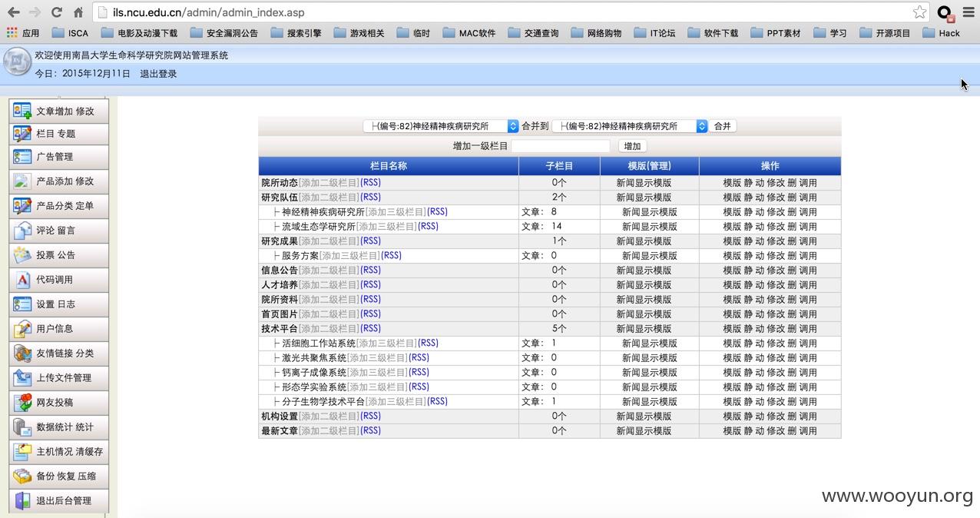
Task: Open the target column 合并到 dropdown
Action: point(630,126)
